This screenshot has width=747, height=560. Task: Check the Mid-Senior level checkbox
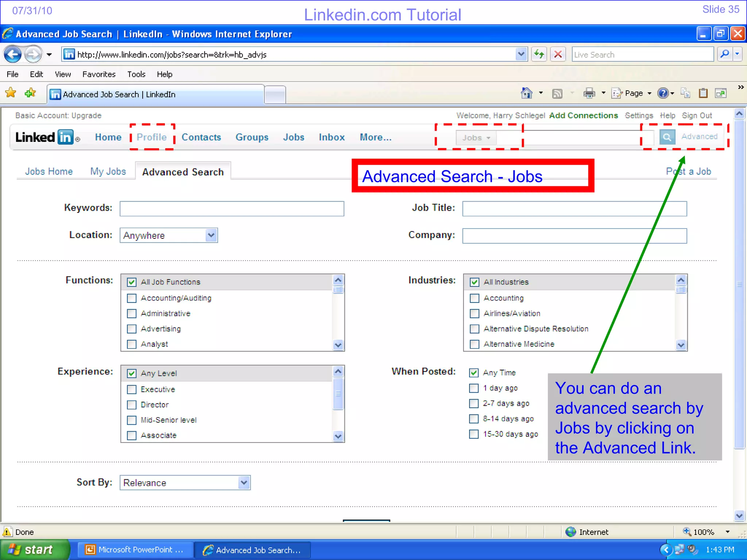132,420
